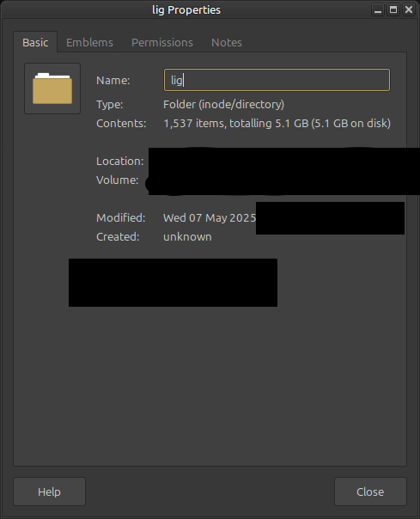Click the Close button at bottom right

click(370, 492)
